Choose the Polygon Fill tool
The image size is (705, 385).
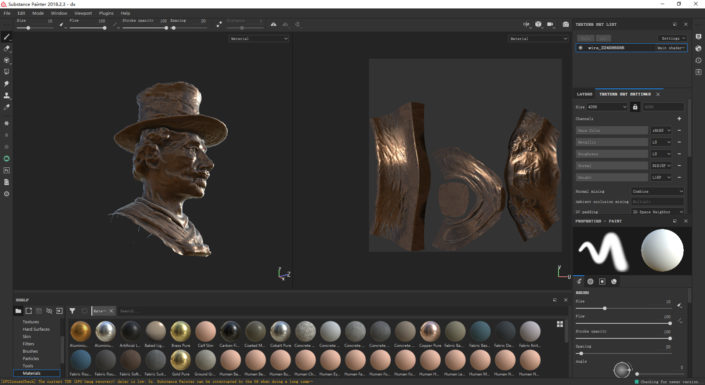[6, 72]
